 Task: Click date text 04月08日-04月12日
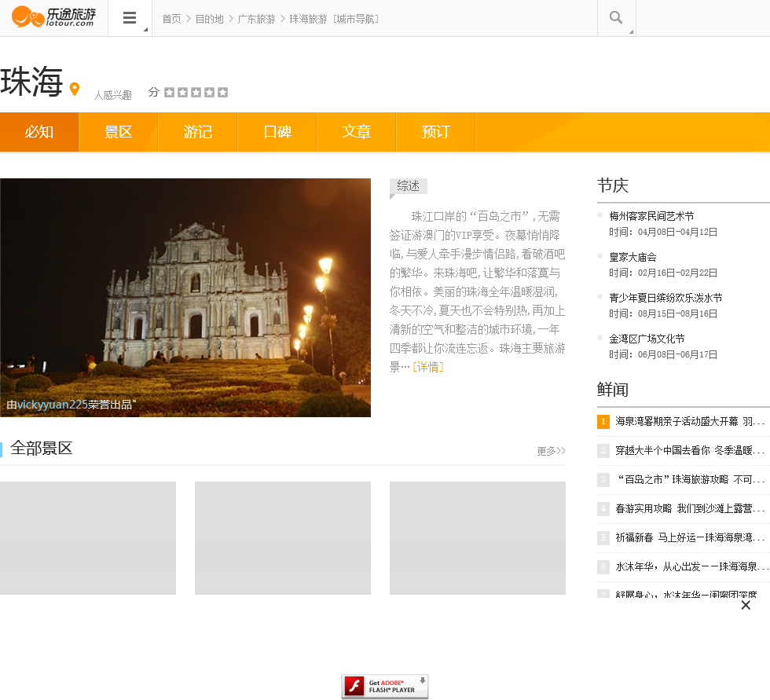pos(677,232)
